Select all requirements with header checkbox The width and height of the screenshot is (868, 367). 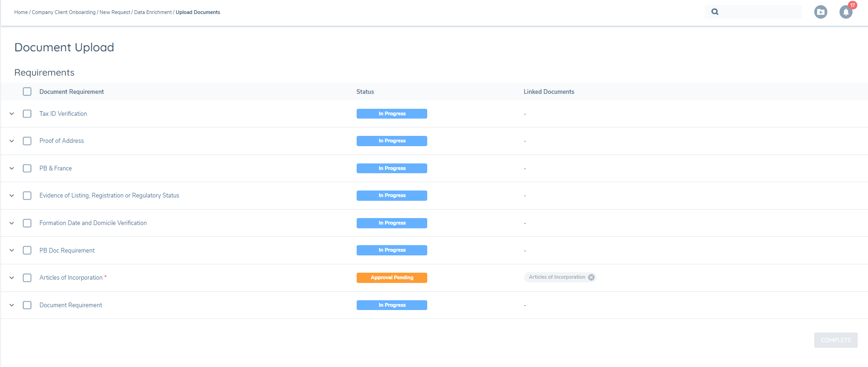(x=27, y=92)
